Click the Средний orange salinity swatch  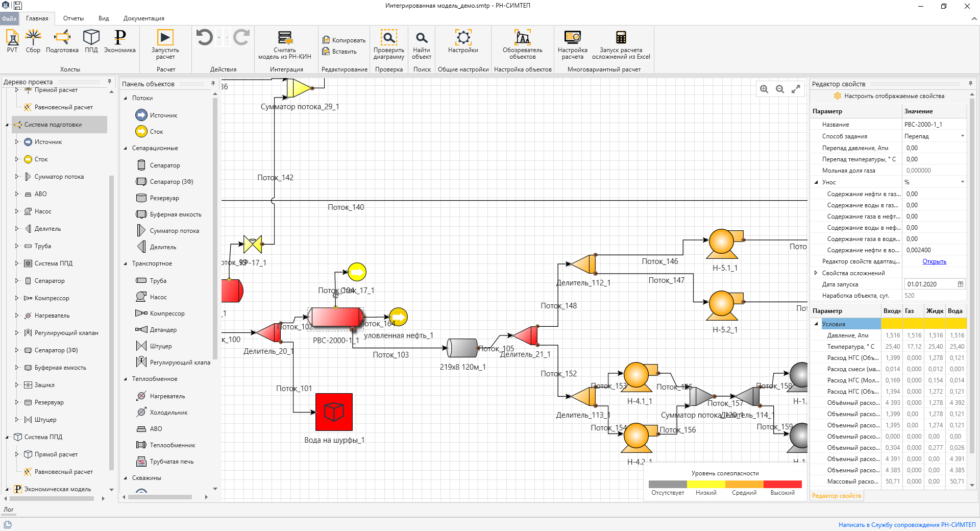[744, 484]
